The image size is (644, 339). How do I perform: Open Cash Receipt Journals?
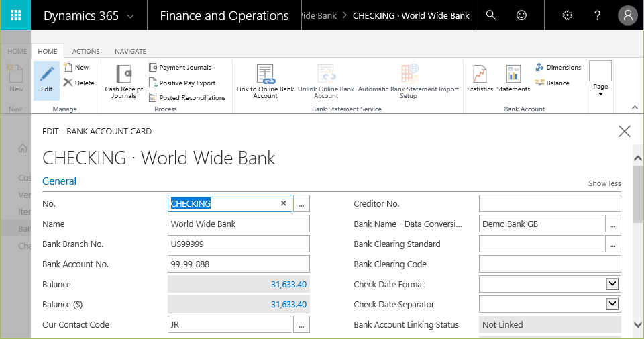(x=123, y=82)
